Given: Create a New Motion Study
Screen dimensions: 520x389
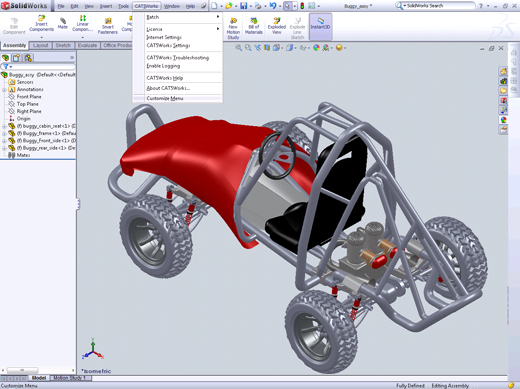Looking at the screenshot, I should tap(233, 28).
